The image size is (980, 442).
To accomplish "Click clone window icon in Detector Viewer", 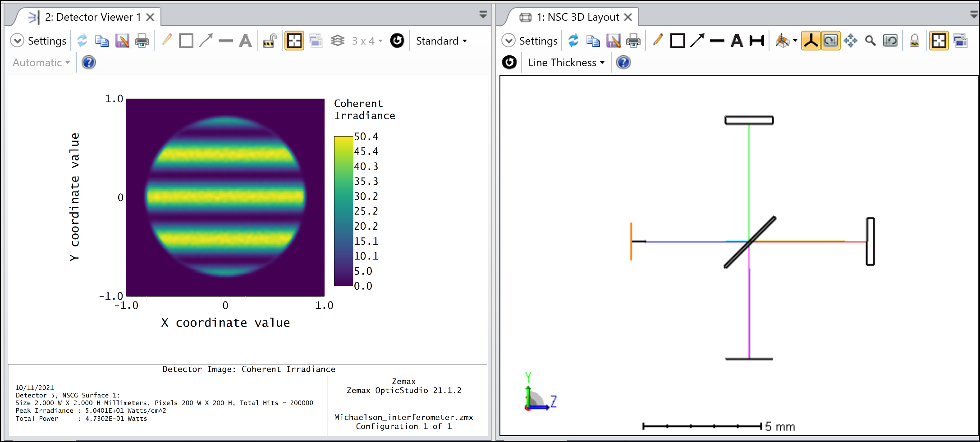I will (316, 41).
